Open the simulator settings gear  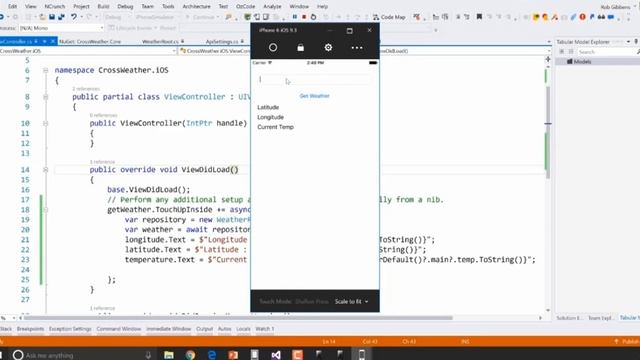click(328, 47)
